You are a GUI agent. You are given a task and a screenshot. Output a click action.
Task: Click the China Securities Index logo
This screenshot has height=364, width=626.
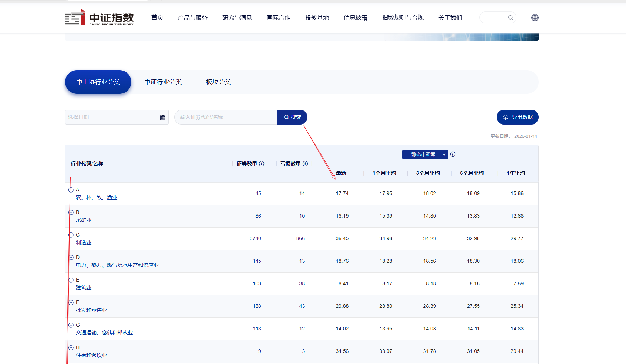99,18
